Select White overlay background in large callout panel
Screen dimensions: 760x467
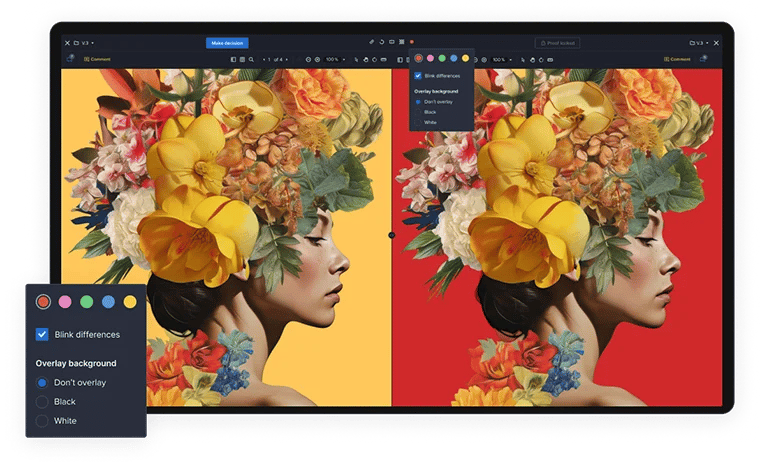point(42,421)
